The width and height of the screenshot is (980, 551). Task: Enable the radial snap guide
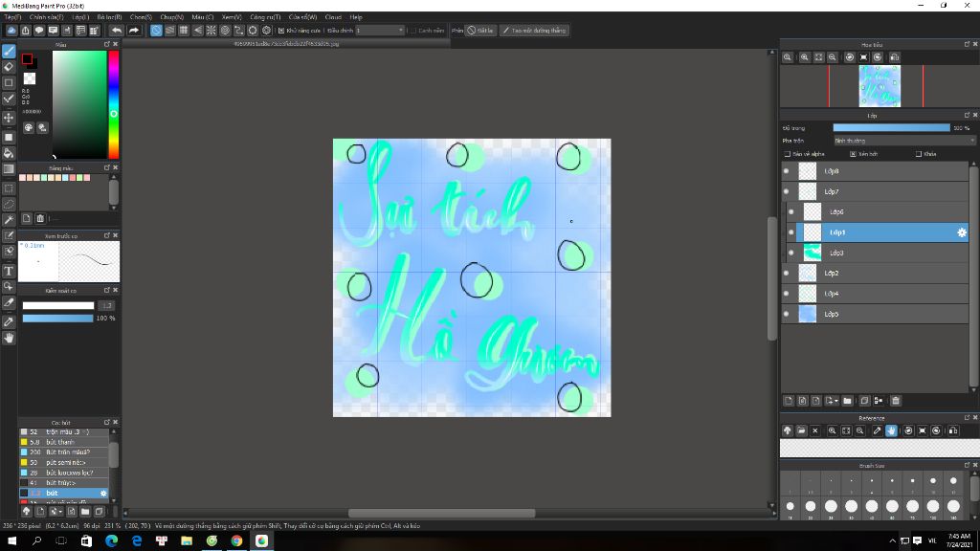(x=212, y=30)
